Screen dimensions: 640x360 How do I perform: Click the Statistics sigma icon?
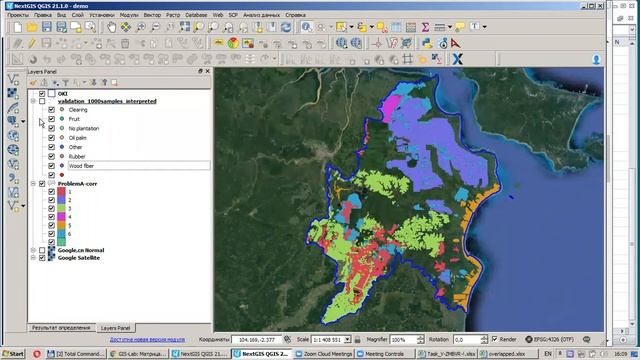425,27
